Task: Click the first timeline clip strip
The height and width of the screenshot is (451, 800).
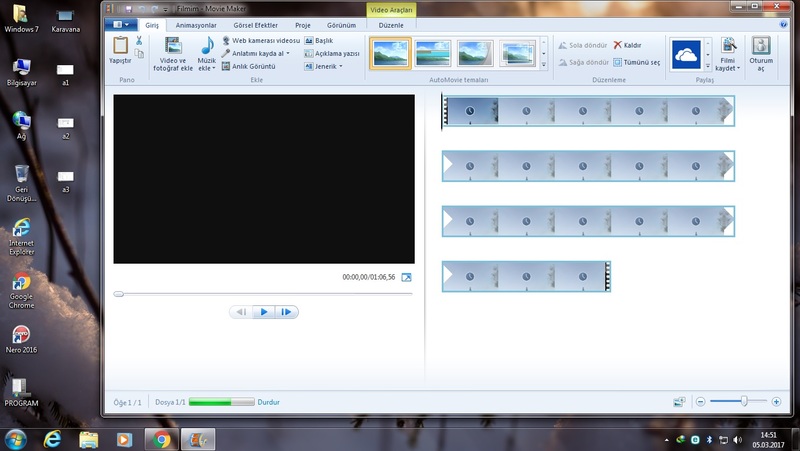Action: pos(588,111)
